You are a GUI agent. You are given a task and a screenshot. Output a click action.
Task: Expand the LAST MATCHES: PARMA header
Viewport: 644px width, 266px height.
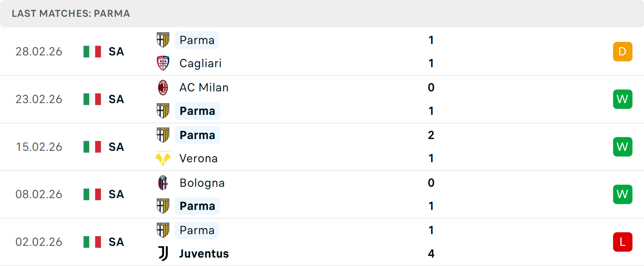(x=70, y=13)
